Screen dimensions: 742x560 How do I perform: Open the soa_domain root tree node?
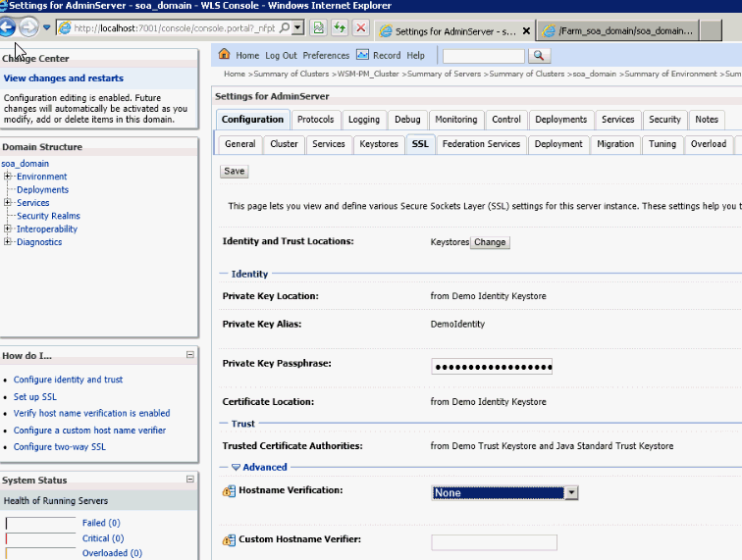click(x=26, y=163)
